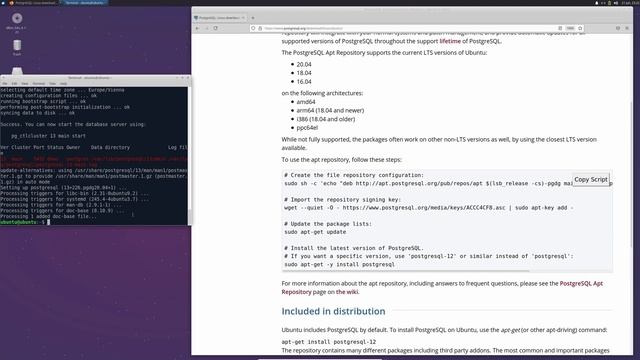640x360 pixels.
Task: Switch to PostgreSQL Firefox taskbar entry
Action: pos(34,3)
